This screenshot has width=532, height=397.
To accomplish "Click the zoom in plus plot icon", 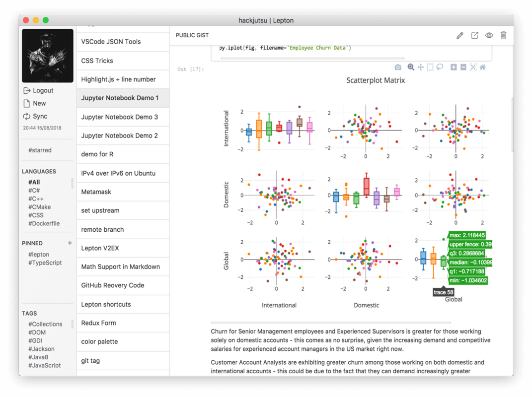I will point(454,67).
